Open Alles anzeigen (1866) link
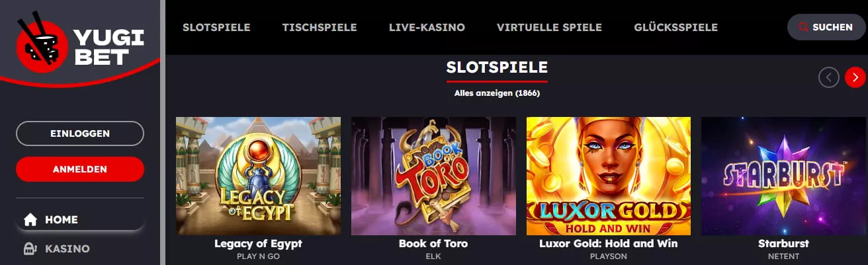Image resolution: width=868 pixels, height=265 pixels. (497, 93)
